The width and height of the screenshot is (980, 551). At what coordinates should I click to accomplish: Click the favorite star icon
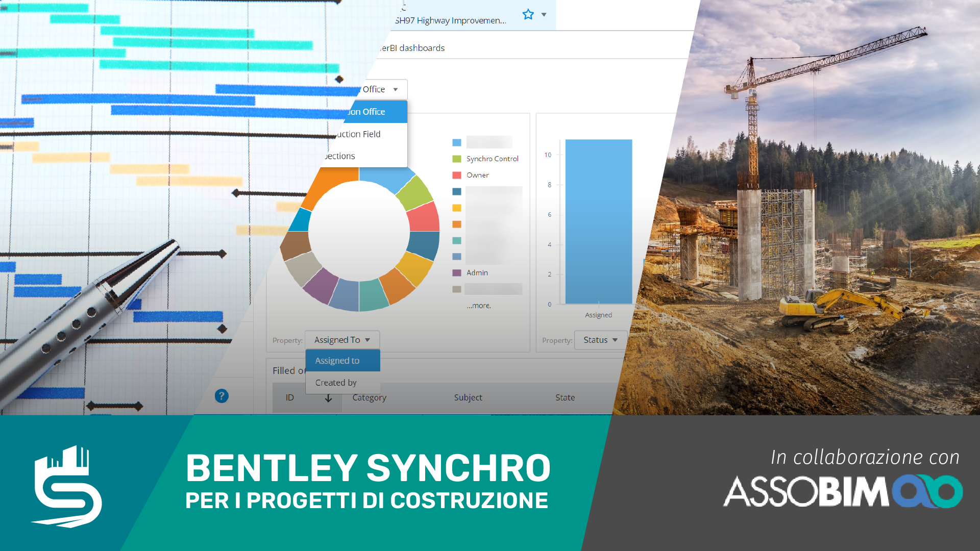[x=528, y=14]
